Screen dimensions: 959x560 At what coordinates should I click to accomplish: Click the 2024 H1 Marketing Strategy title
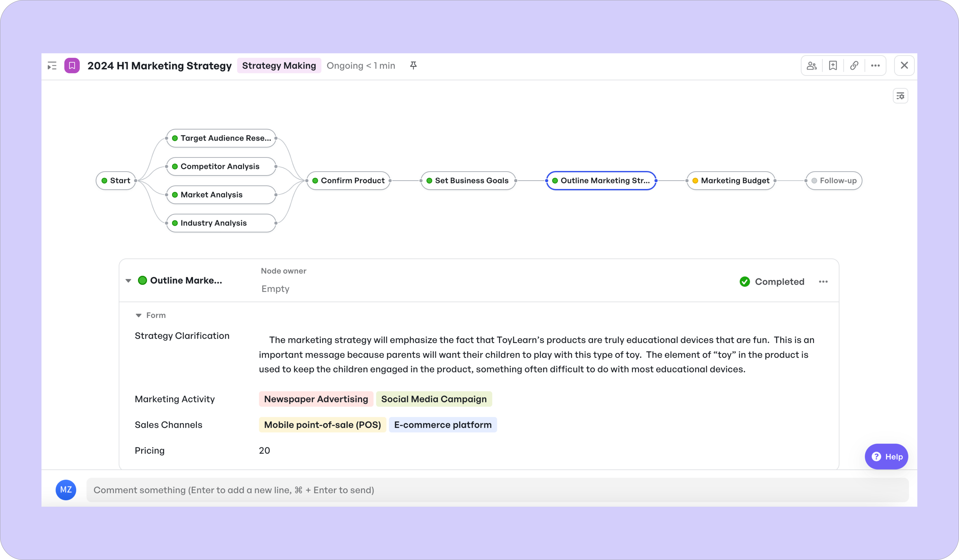(x=159, y=66)
